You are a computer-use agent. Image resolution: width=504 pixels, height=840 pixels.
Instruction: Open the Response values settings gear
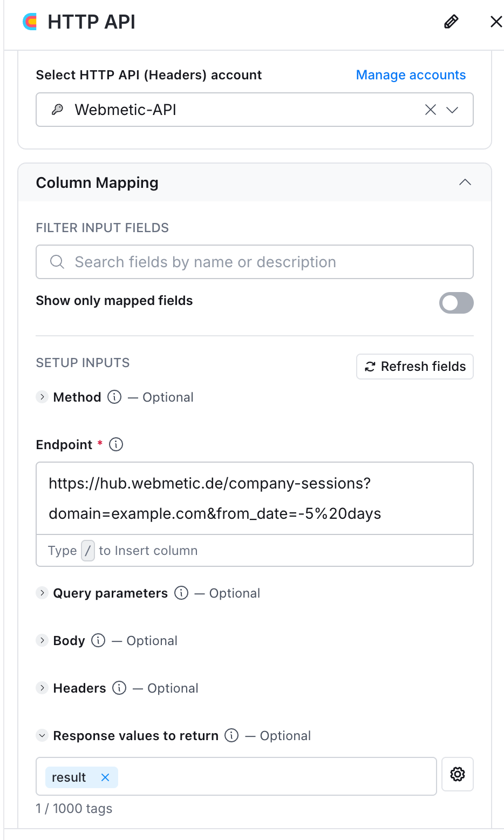[458, 774]
